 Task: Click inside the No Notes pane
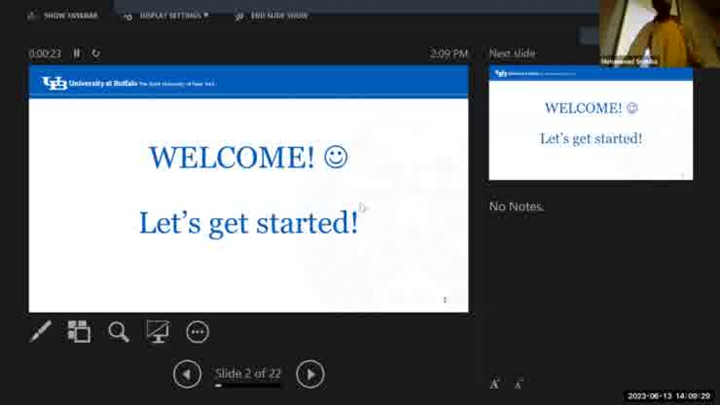click(590, 280)
